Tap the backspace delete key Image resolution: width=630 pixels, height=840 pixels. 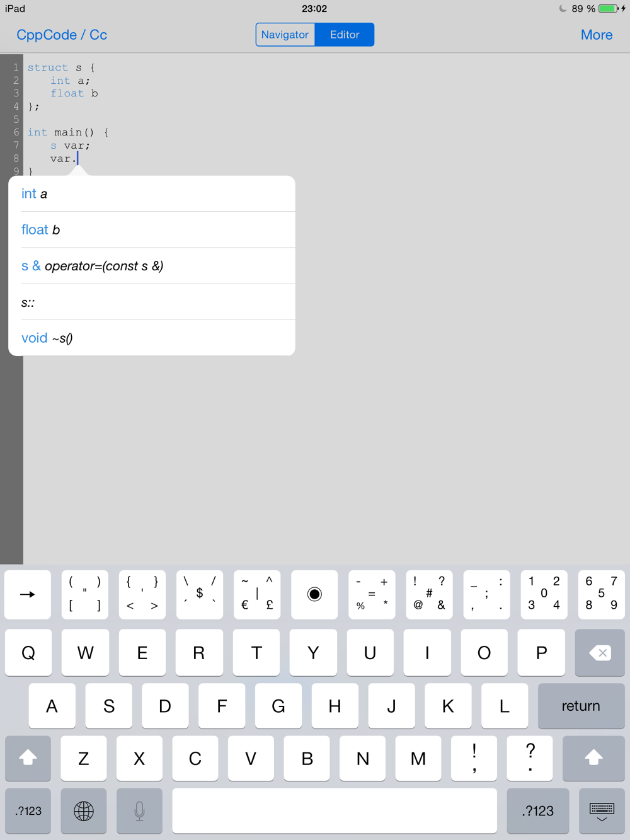600,653
